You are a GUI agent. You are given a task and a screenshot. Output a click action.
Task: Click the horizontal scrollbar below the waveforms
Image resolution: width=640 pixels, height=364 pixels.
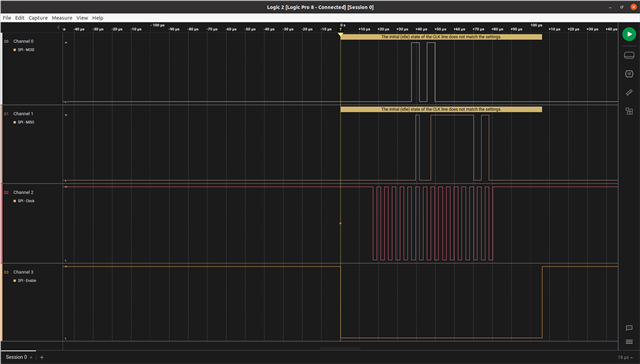(340, 348)
